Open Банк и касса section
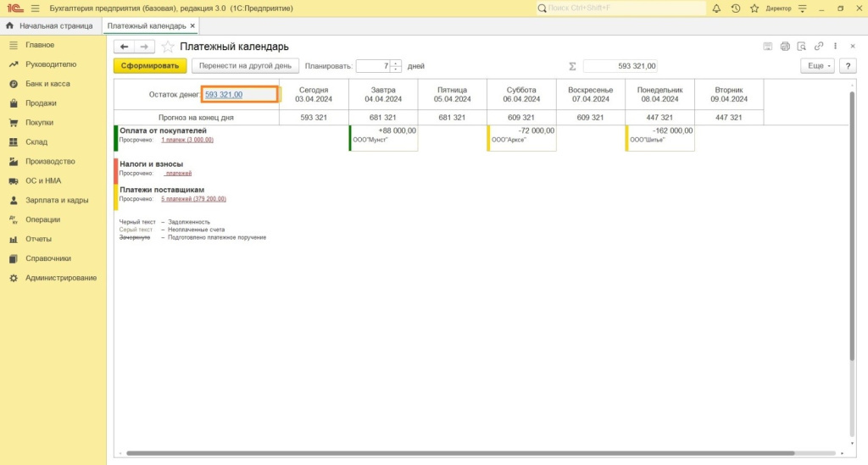This screenshot has height=465, width=868. point(47,84)
